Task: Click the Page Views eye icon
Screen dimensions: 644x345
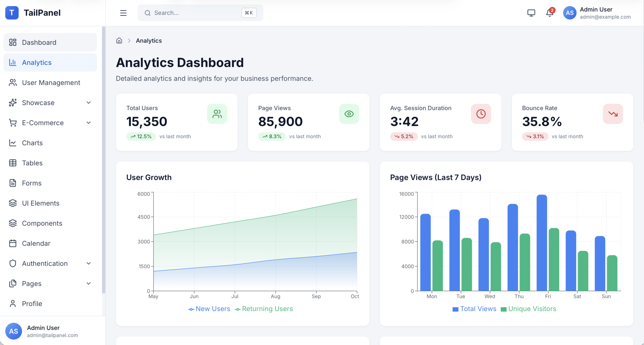Action: point(349,114)
